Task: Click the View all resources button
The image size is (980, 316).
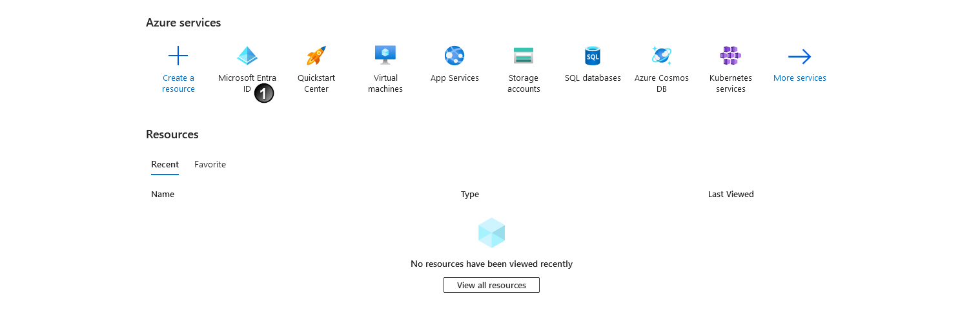Action: [491, 285]
